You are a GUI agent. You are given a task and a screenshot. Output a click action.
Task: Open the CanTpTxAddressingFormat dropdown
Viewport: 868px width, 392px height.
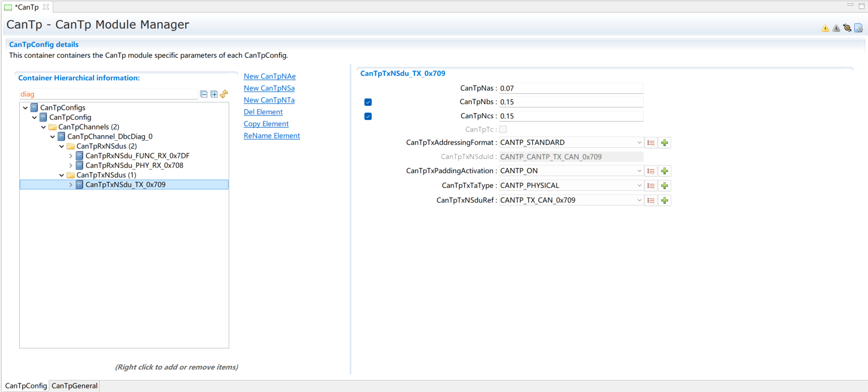click(639, 143)
